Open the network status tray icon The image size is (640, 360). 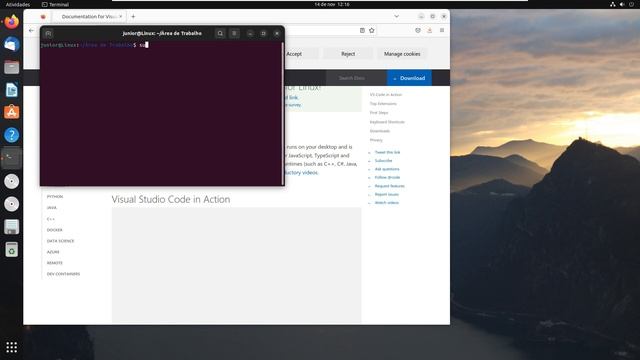click(x=613, y=4)
